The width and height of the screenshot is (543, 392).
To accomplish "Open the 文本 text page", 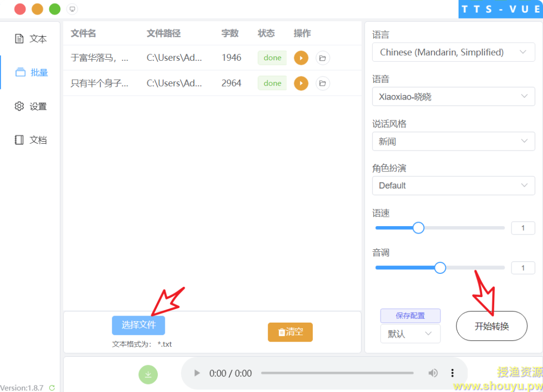I will click(31, 39).
